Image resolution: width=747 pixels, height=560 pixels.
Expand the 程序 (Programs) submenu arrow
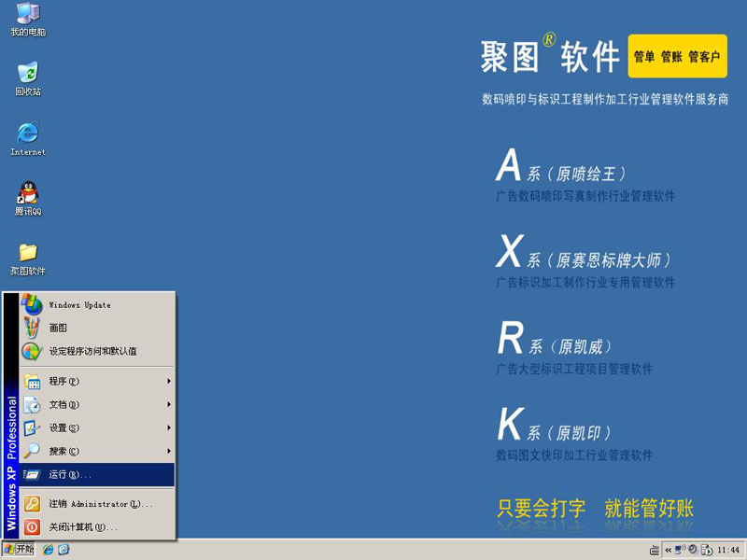tap(169, 381)
